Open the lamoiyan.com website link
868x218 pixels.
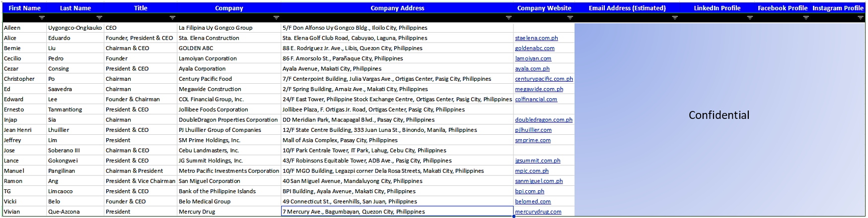click(533, 58)
